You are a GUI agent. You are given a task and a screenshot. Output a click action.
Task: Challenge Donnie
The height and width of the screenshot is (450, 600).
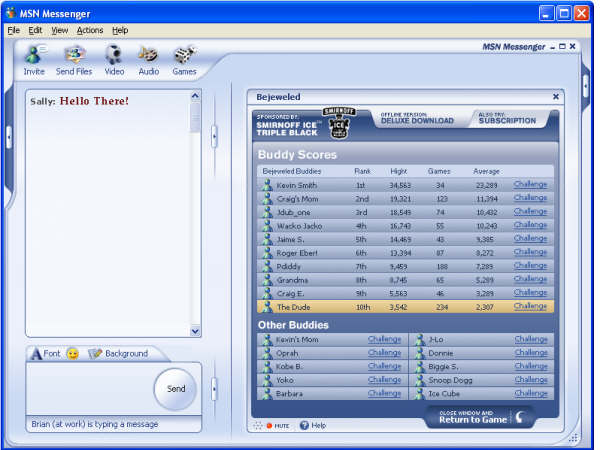click(x=531, y=353)
